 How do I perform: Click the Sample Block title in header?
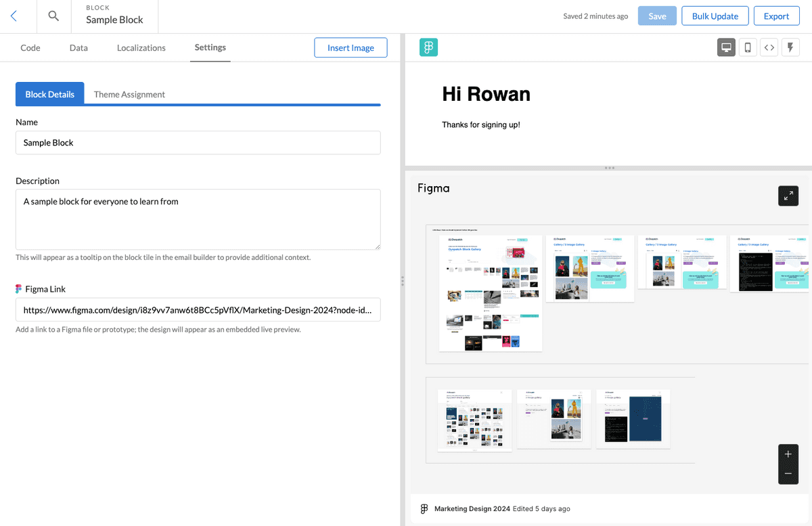click(114, 20)
